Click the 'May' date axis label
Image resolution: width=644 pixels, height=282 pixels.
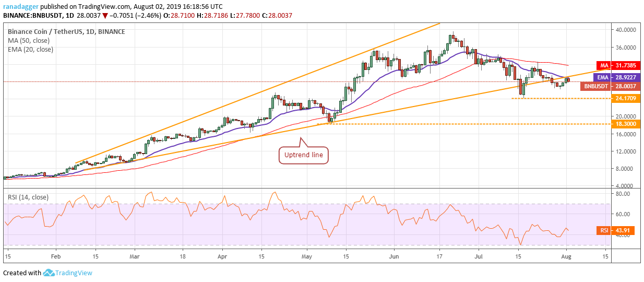pos(306,256)
